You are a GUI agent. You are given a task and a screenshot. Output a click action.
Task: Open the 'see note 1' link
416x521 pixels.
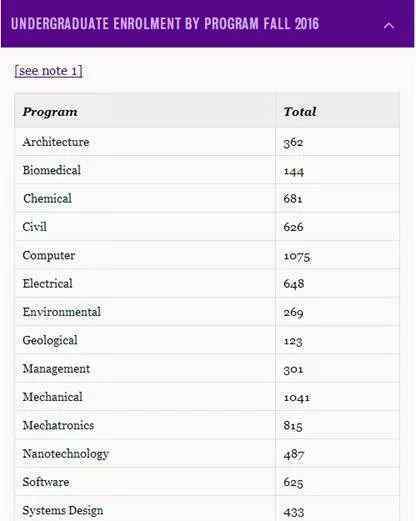49,71
